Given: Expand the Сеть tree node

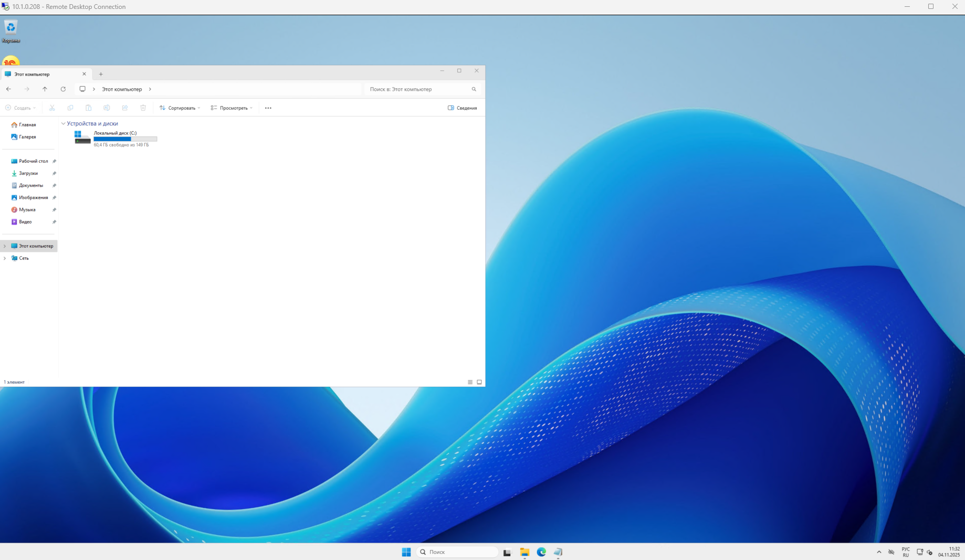Looking at the screenshot, I should (5, 258).
